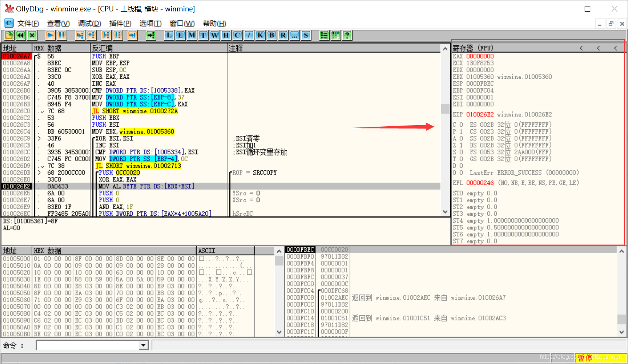Viewport: 628px width, 364px height.
Task: Show the Call stack K window
Action: 260,35
